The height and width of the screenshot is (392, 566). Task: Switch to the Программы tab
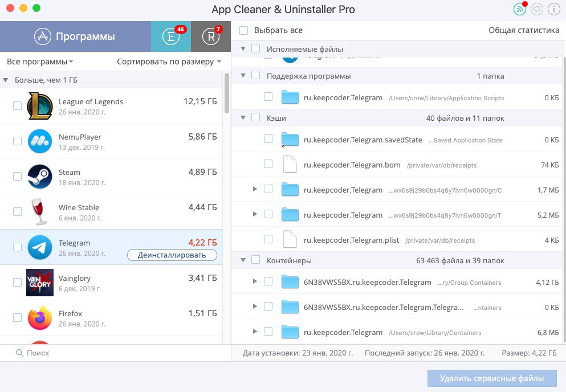tap(75, 36)
